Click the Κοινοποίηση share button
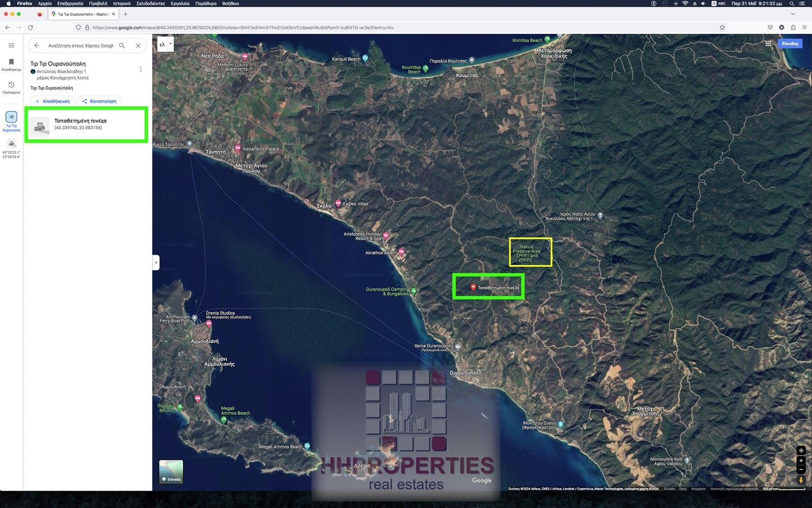Image resolution: width=812 pixels, height=508 pixels. [99, 101]
